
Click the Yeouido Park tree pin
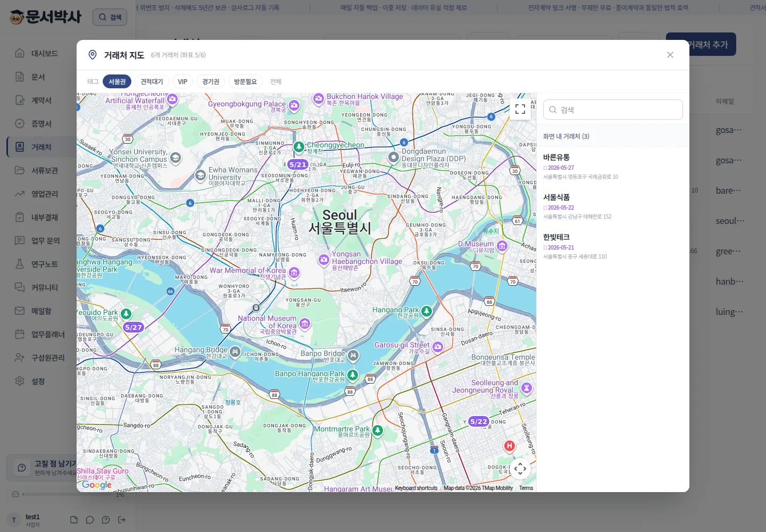[126, 314]
